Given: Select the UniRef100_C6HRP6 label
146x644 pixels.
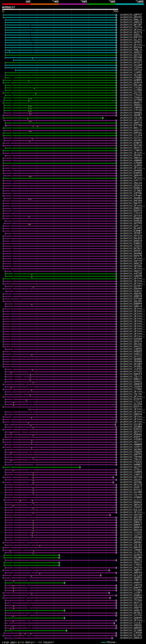Looking at the screenshot, I should coord(131,472).
